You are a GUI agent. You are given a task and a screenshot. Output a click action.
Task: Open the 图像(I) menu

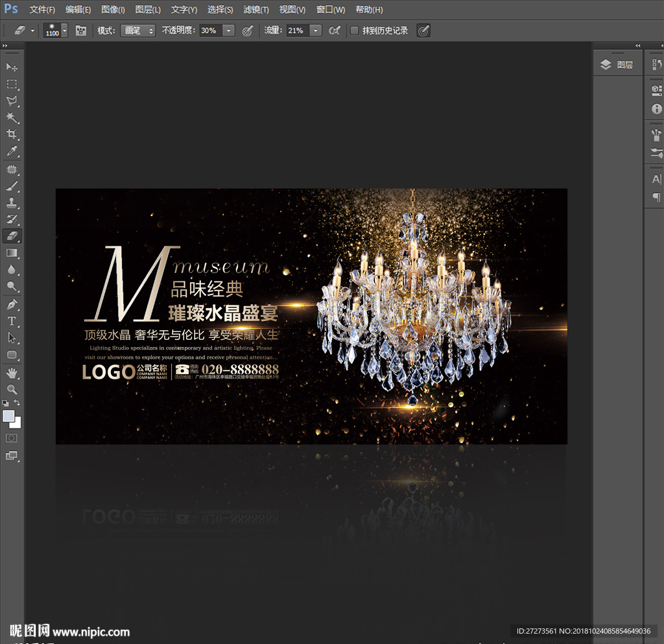pos(113,9)
